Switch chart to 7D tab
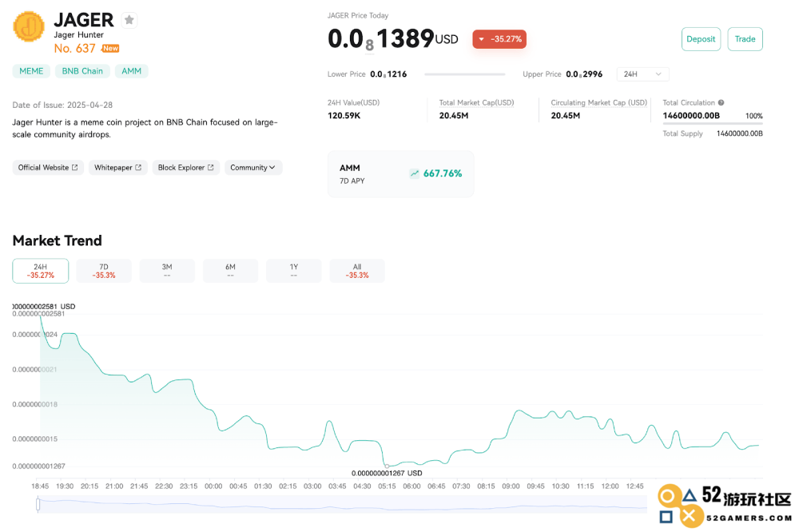Image resolution: width=799 pixels, height=532 pixels. point(104,271)
